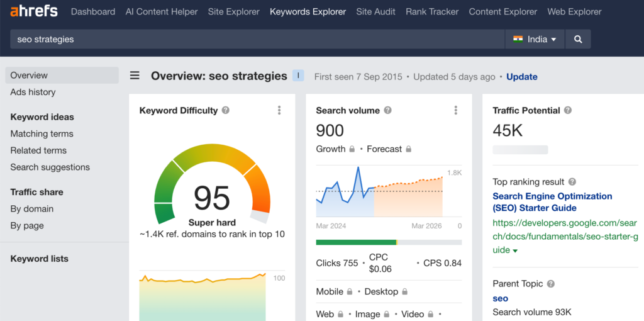Open Traffic share By page
644x321 pixels.
pyautogui.click(x=27, y=226)
